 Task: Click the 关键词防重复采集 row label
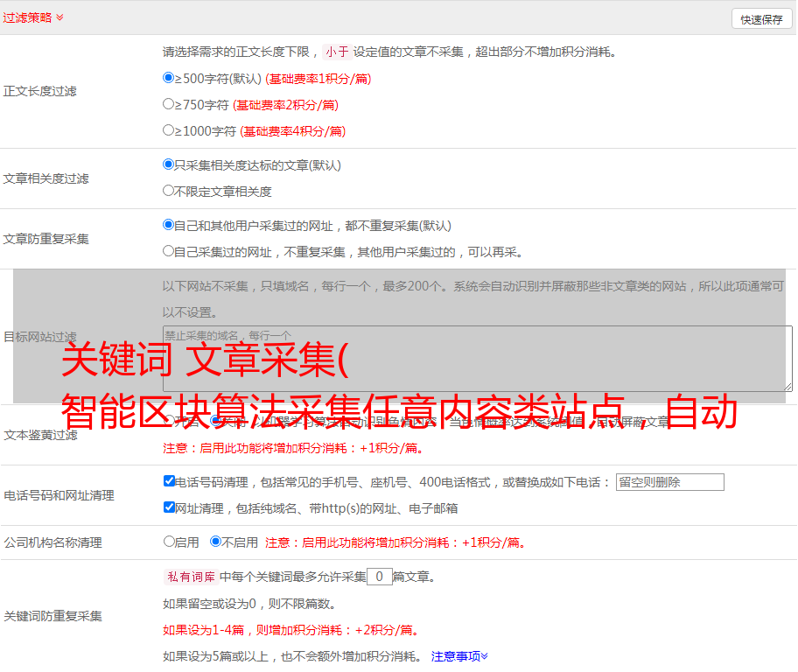[x=52, y=617]
